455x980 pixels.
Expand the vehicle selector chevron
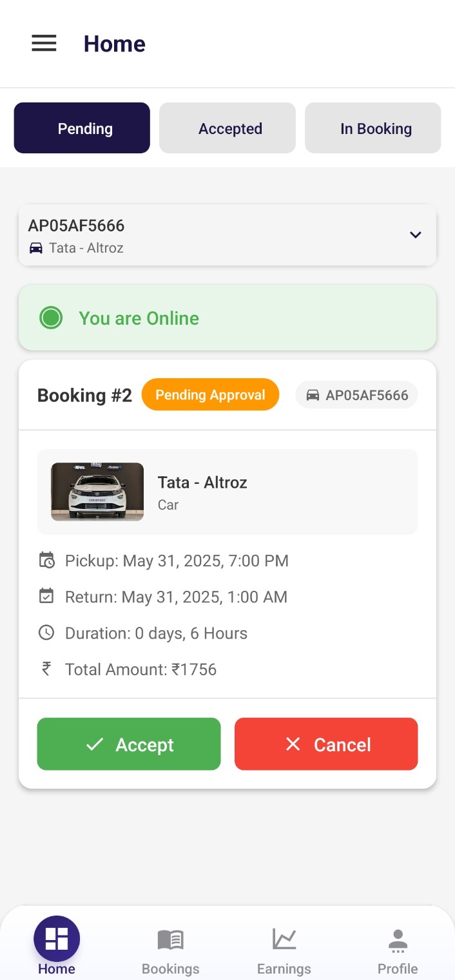point(416,235)
